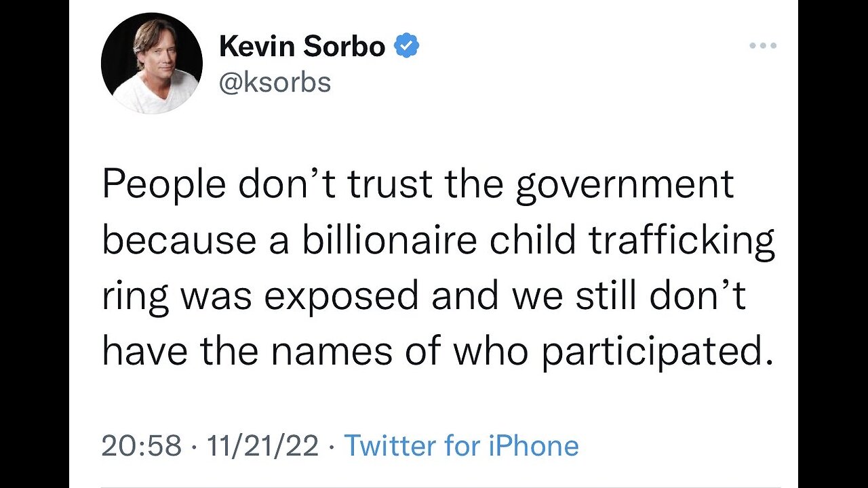
Task: Open the Twitter for iPhone source link
Action: click(x=462, y=446)
